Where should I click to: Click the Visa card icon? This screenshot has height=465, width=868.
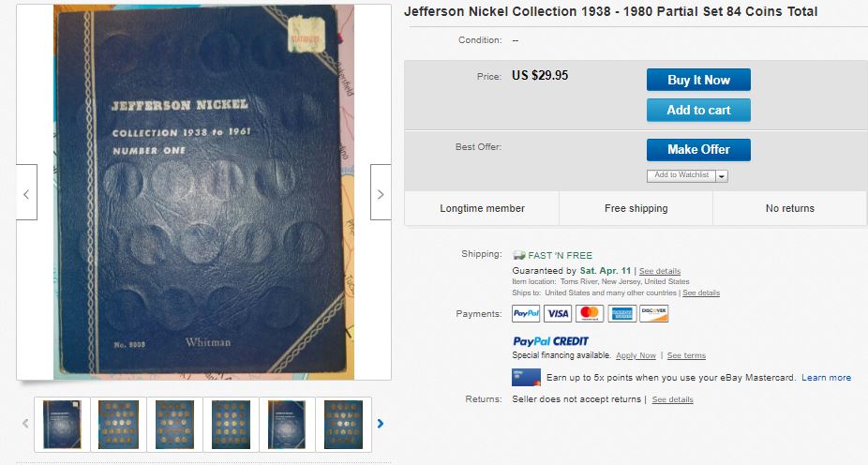pyautogui.click(x=558, y=313)
